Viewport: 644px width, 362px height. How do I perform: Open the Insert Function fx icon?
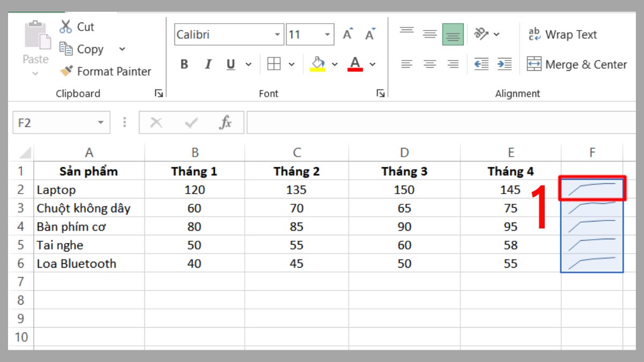coord(225,122)
